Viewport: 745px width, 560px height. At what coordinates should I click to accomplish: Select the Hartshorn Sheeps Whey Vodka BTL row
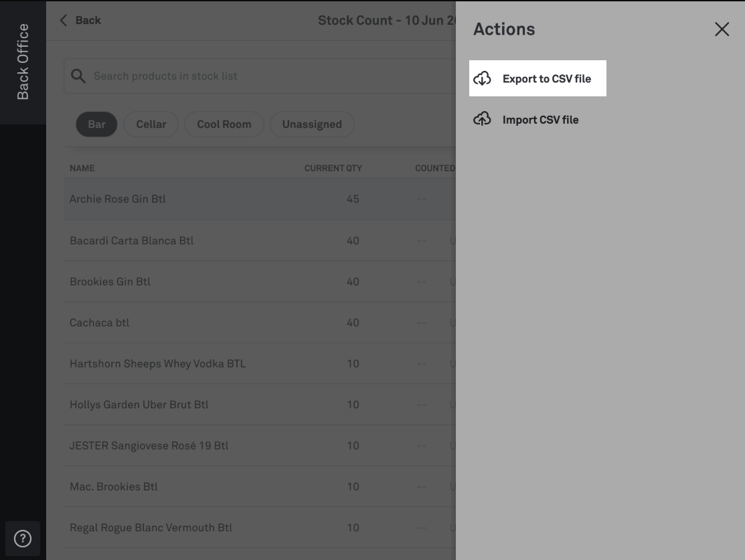(x=260, y=363)
